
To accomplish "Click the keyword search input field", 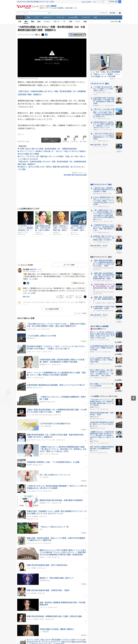I will coord(32,13).
